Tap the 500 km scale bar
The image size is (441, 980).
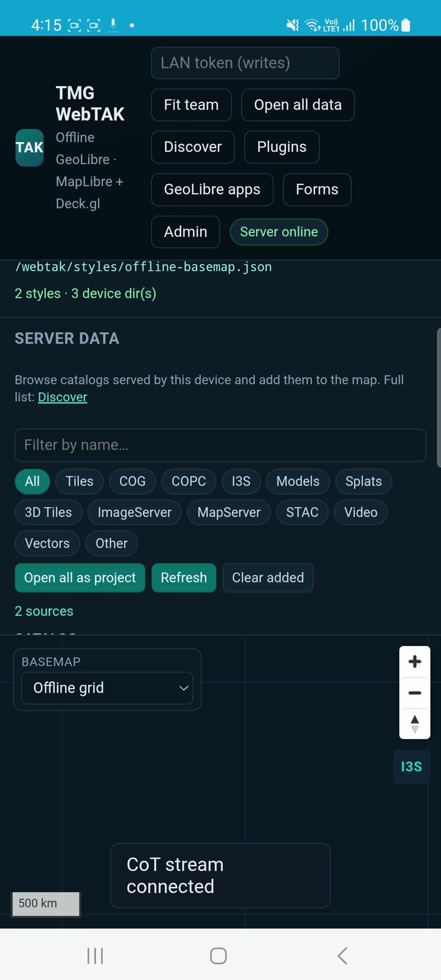click(46, 903)
